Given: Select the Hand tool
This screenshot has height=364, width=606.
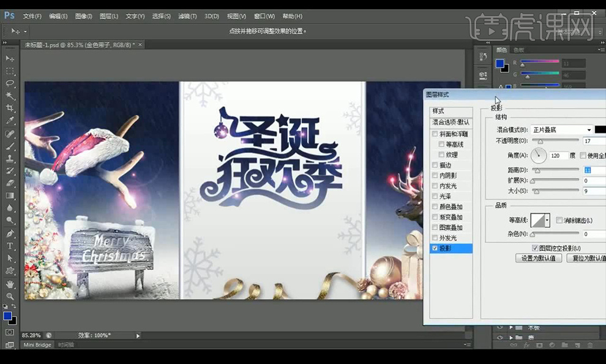Looking at the screenshot, I should tap(10, 284).
